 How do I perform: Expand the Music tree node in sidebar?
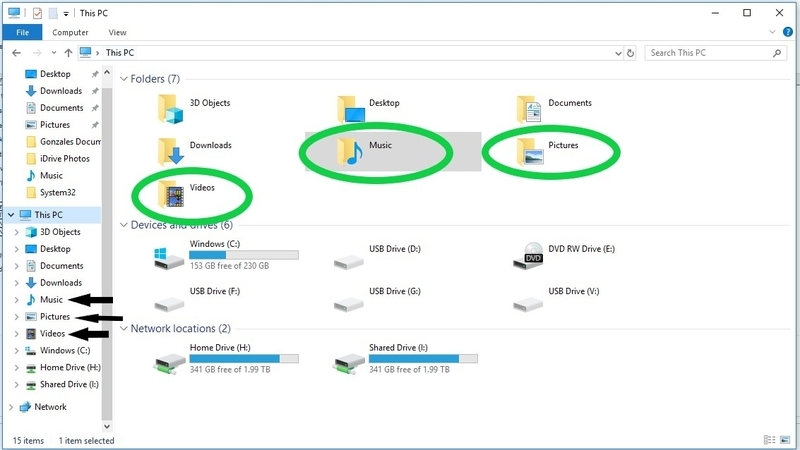click(x=17, y=300)
